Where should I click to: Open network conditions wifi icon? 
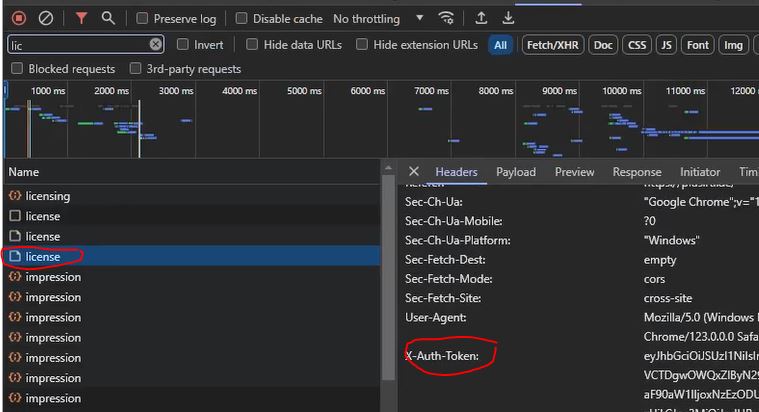pyautogui.click(x=446, y=18)
